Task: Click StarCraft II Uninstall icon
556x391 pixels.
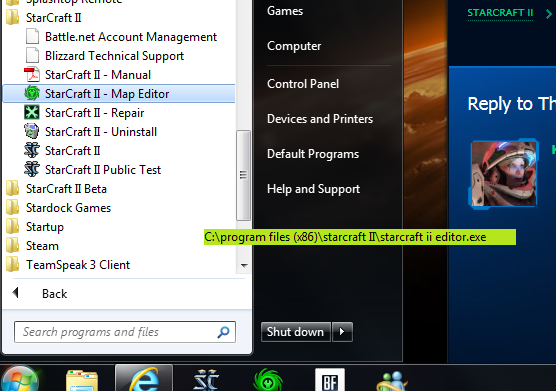Action: coord(32,132)
